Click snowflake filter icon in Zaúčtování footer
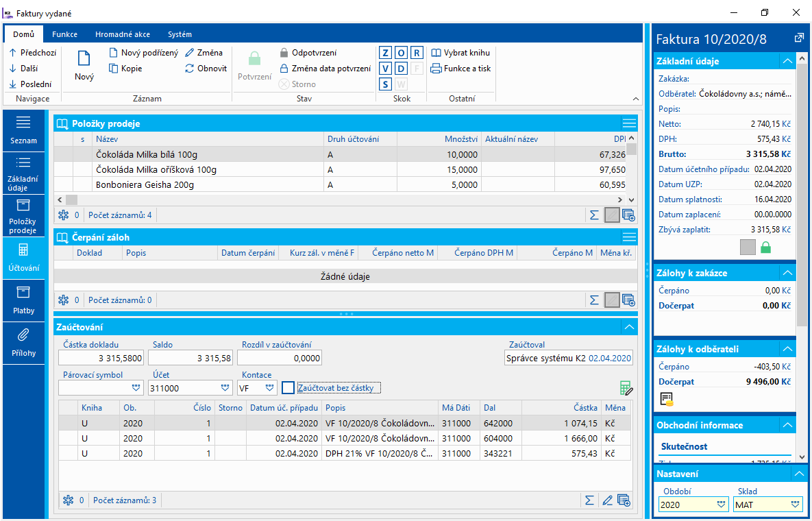This screenshot has height=521, width=812. click(68, 500)
